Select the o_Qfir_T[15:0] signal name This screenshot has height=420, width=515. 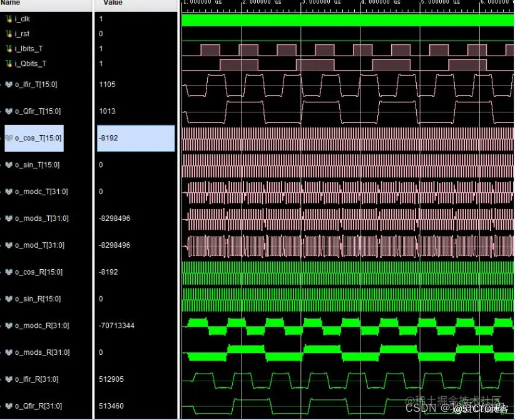pos(38,111)
